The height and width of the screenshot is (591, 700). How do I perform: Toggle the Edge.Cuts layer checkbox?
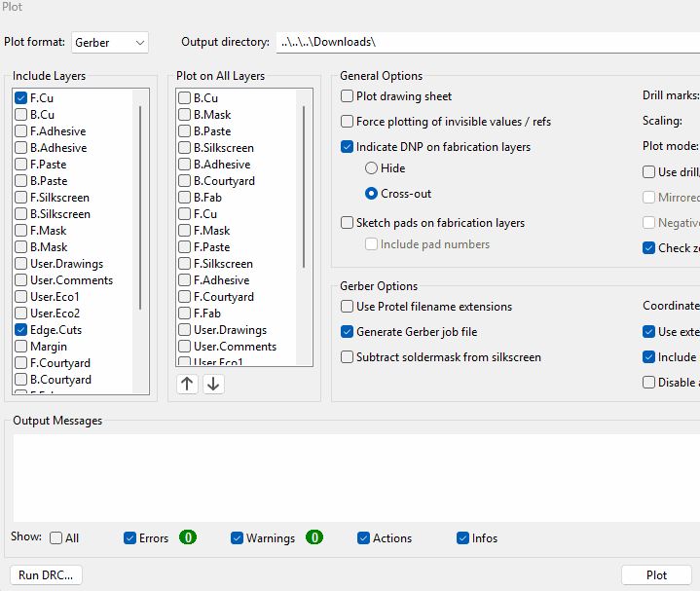tap(21, 330)
